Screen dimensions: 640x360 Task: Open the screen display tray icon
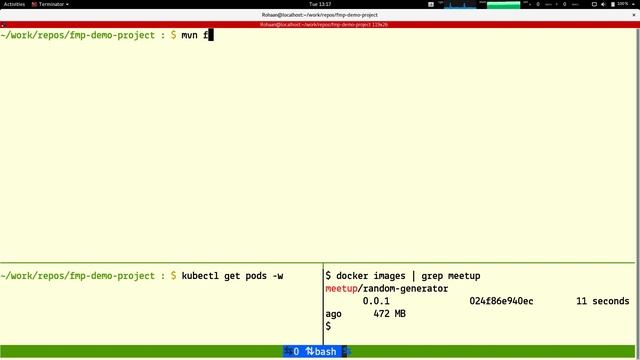coord(594,4)
